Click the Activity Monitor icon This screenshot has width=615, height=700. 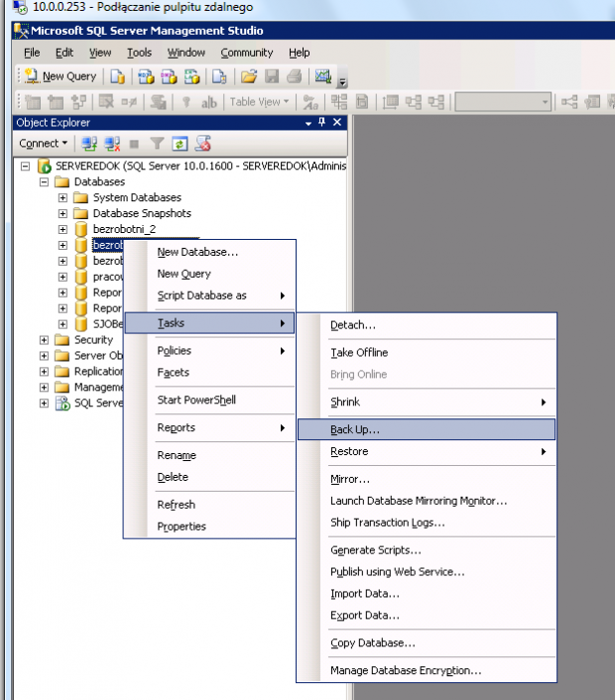323,76
